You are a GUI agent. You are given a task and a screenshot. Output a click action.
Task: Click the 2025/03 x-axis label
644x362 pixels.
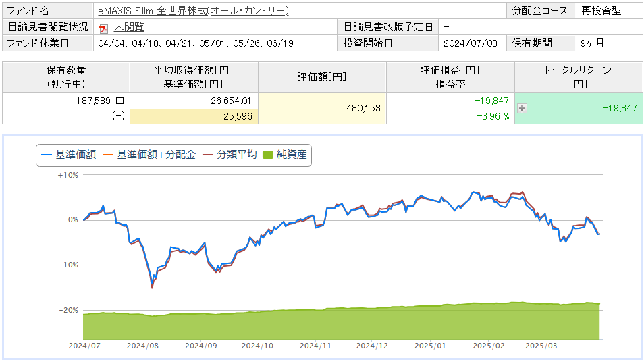[x=541, y=346]
